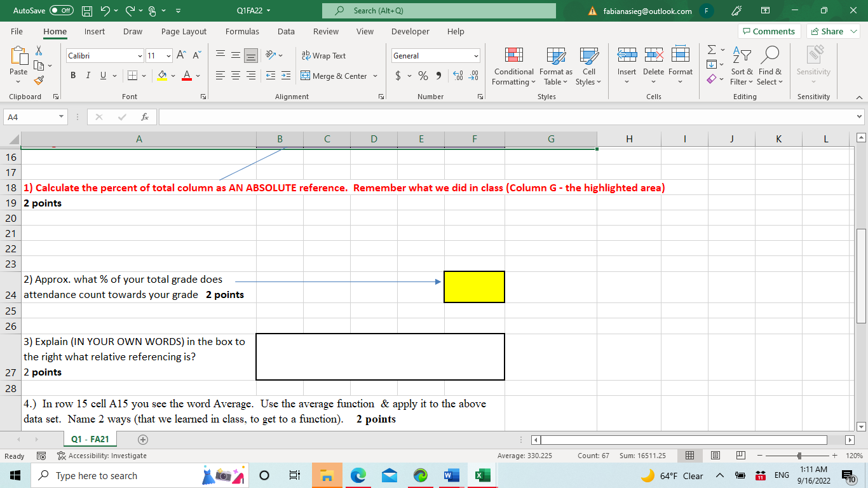Expand the Cell Styles dropdown
The height and width of the screenshot is (488, 868).
(x=588, y=66)
